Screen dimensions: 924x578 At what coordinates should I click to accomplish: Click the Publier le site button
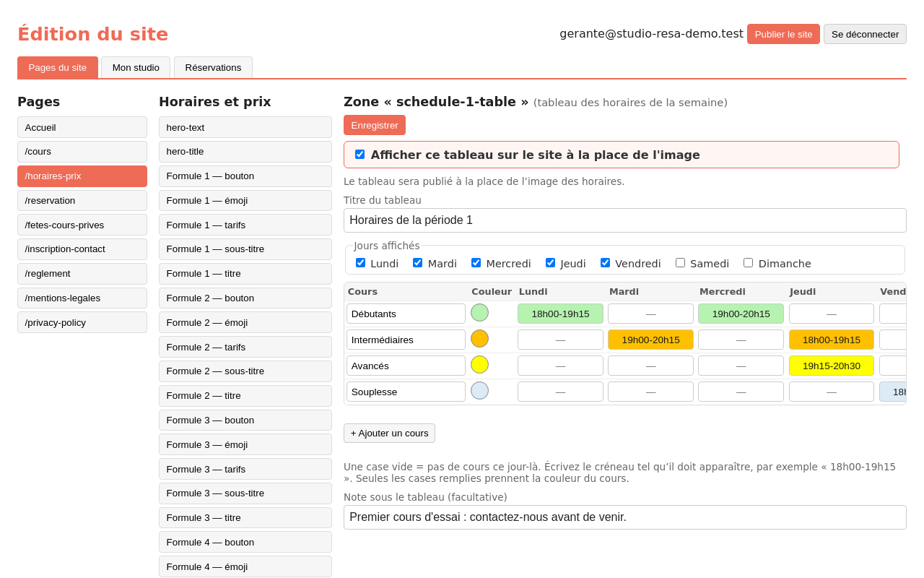pos(783,34)
